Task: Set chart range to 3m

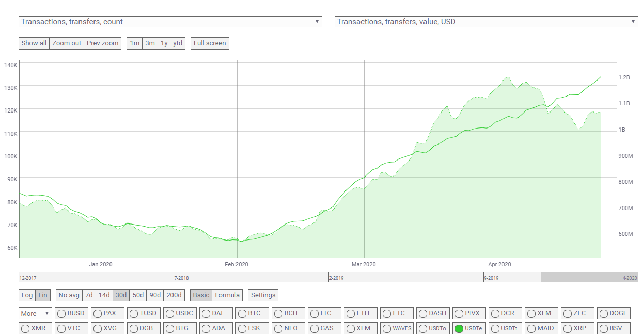Action: coord(150,43)
